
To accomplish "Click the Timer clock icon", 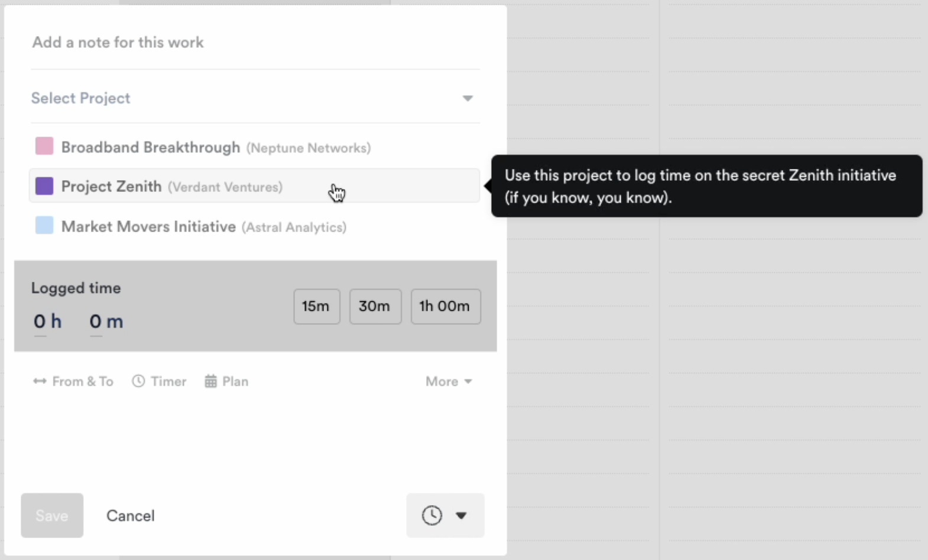I will [138, 382].
